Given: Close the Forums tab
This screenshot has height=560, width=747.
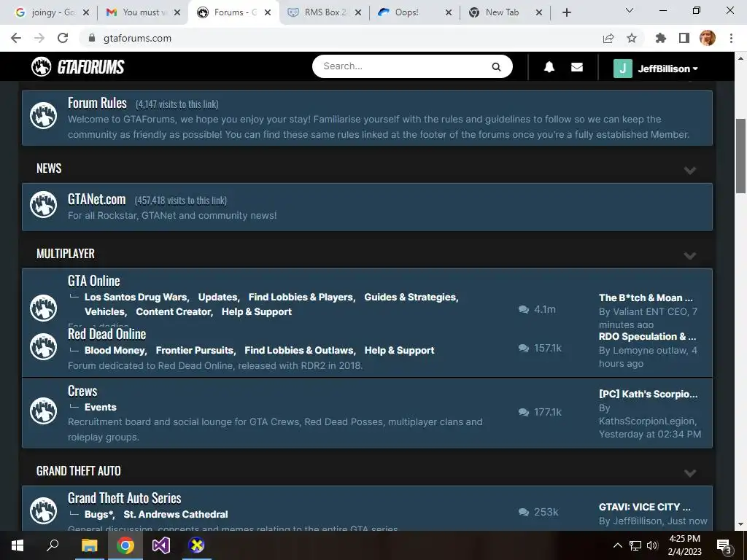Looking at the screenshot, I should tap(268, 12).
